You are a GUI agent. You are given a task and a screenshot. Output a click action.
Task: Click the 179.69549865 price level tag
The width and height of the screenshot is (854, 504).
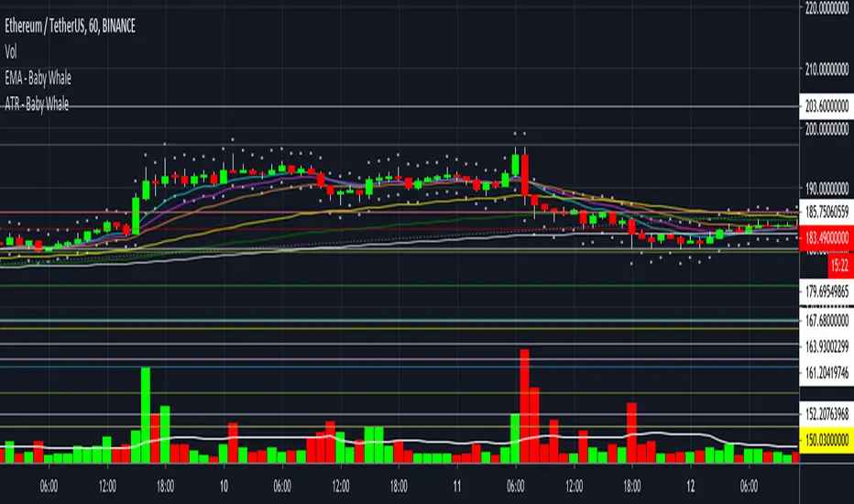[827, 292]
